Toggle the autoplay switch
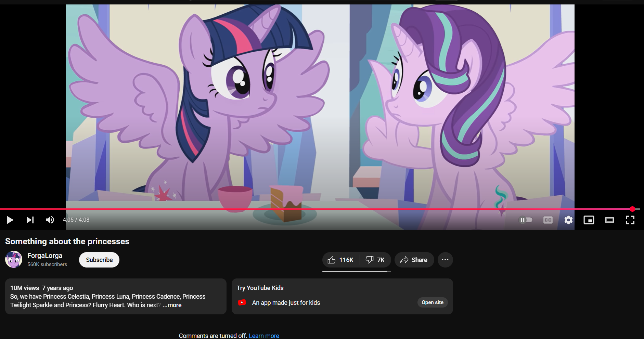 (x=526, y=220)
